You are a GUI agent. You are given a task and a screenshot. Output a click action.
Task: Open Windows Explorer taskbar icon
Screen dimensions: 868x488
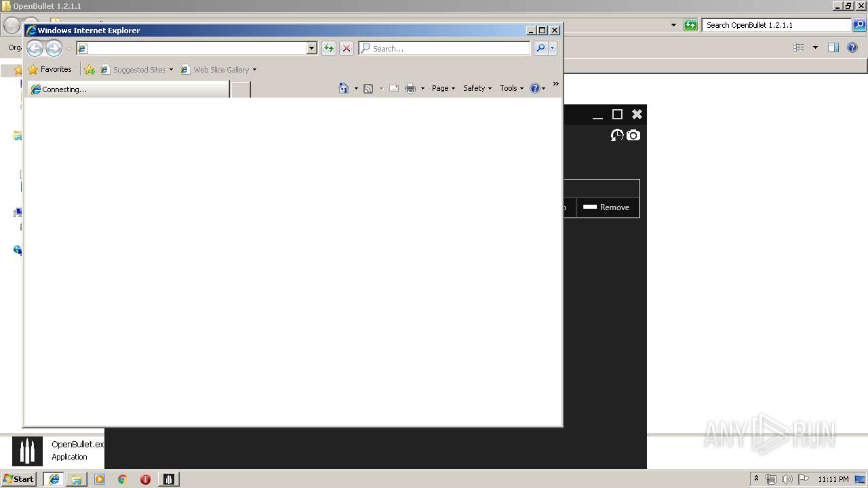[77, 479]
